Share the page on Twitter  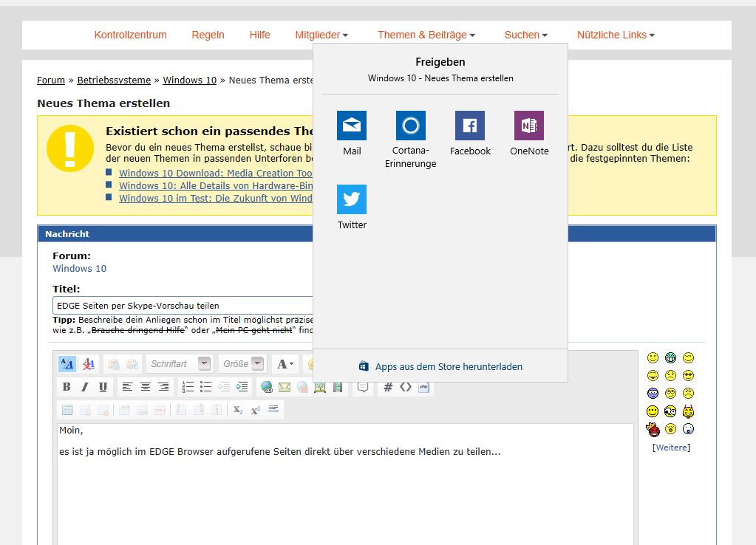point(352,199)
